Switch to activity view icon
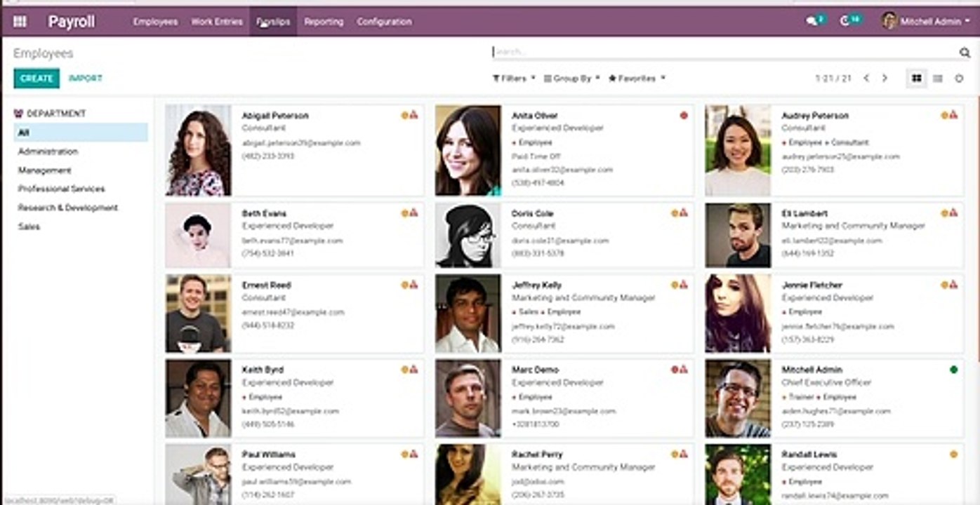The image size is (980, 505). point(959,79)
